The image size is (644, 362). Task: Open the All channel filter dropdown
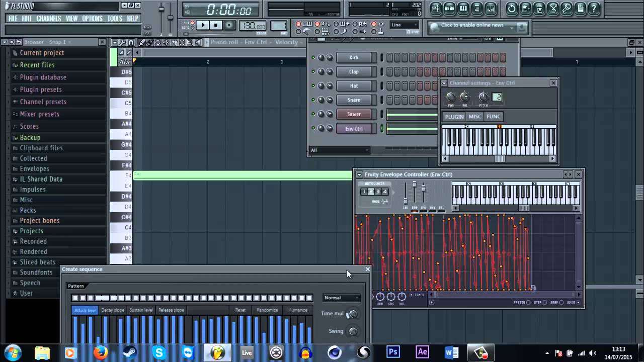coord(340,150)
